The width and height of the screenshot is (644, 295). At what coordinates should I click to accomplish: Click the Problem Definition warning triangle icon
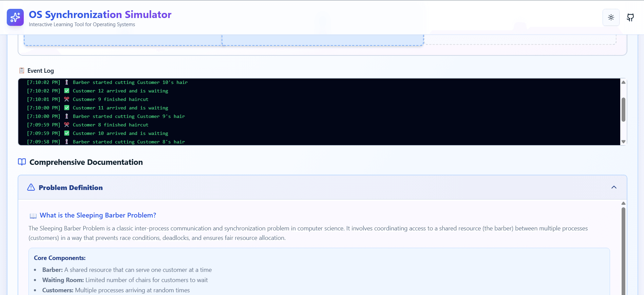pyautogui.click(x=31, y=187)
